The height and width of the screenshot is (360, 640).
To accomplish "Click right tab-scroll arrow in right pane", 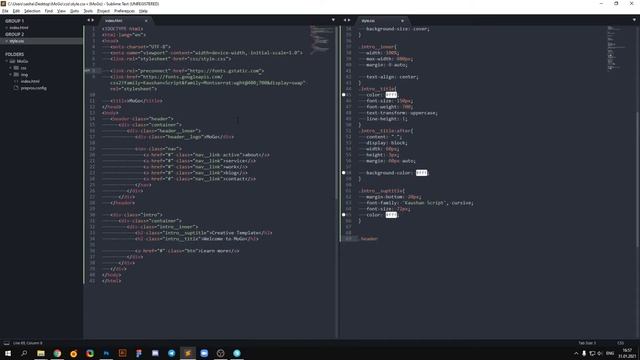I will (349, 20).
